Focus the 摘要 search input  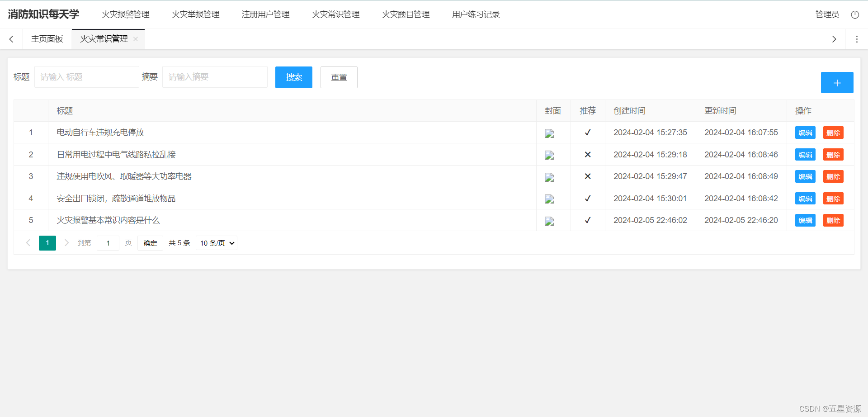(215, 77)
